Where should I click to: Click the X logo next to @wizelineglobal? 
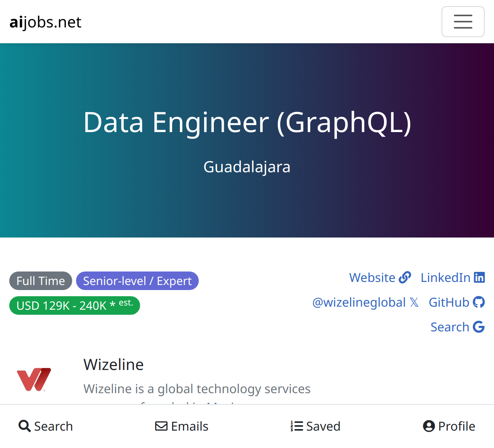414,302
